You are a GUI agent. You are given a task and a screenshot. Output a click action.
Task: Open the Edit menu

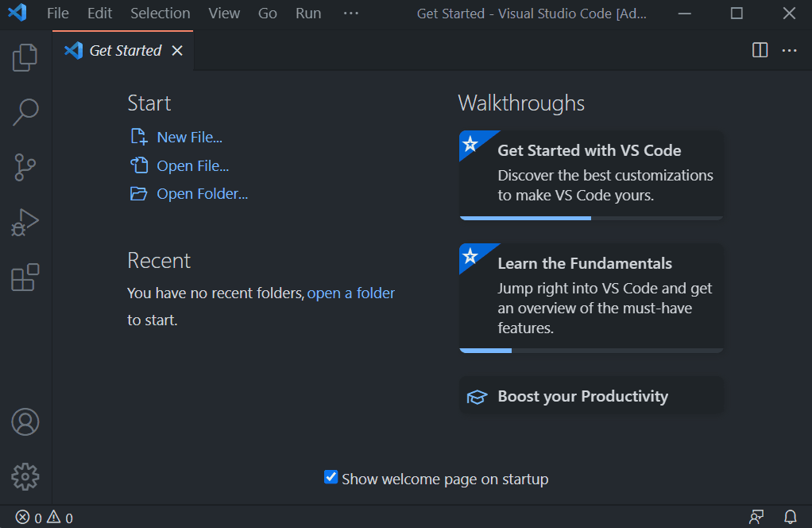[x=99, y=14]
